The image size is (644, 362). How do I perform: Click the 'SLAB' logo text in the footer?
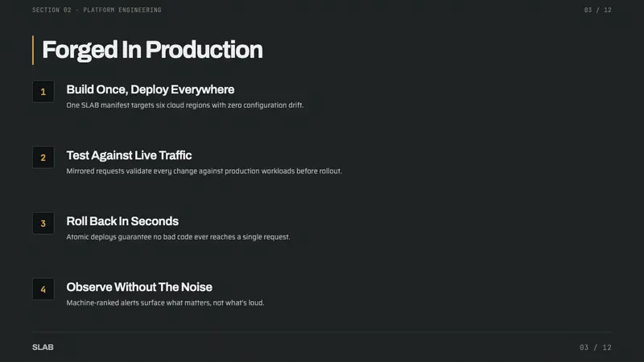(x=43, y=348)
